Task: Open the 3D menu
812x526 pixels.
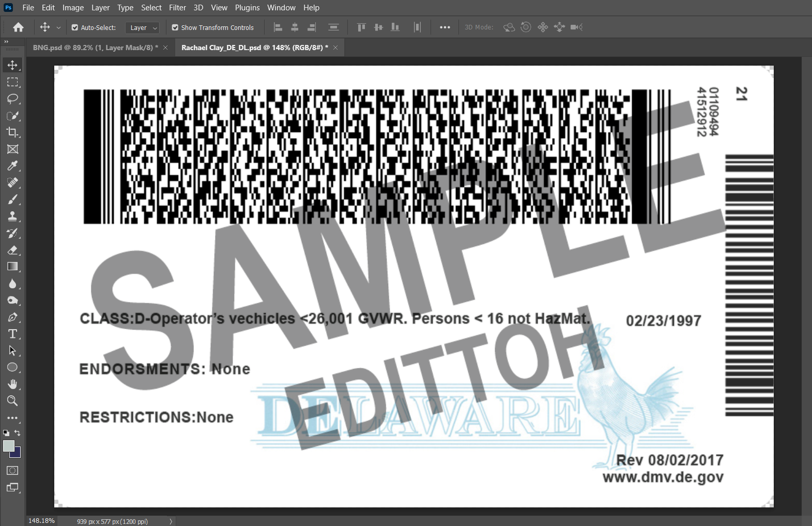Action: point(198,8)
